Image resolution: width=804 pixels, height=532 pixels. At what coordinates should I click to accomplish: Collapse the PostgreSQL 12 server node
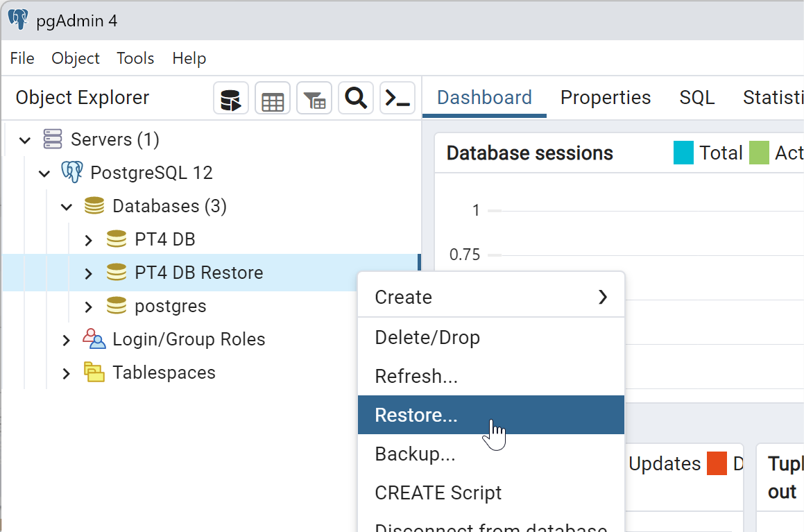point(44,173)
